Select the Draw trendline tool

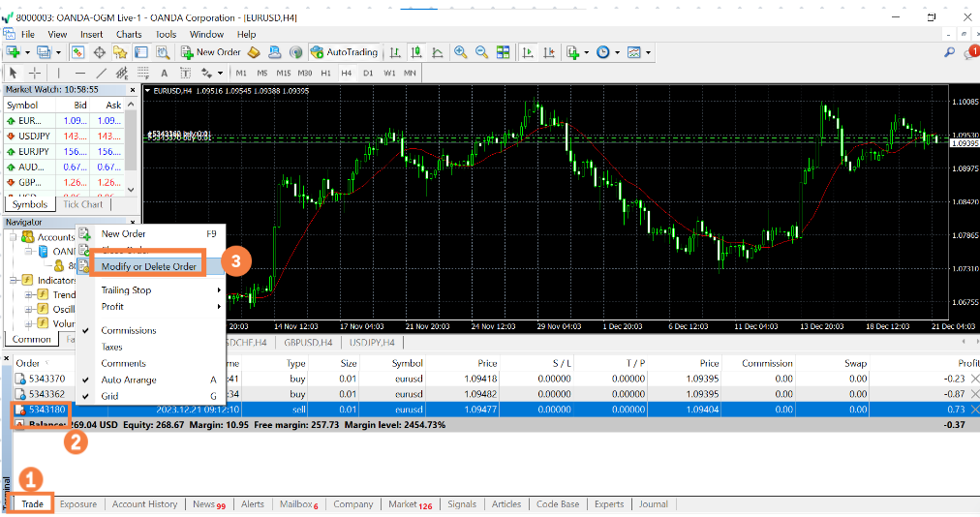101,73
